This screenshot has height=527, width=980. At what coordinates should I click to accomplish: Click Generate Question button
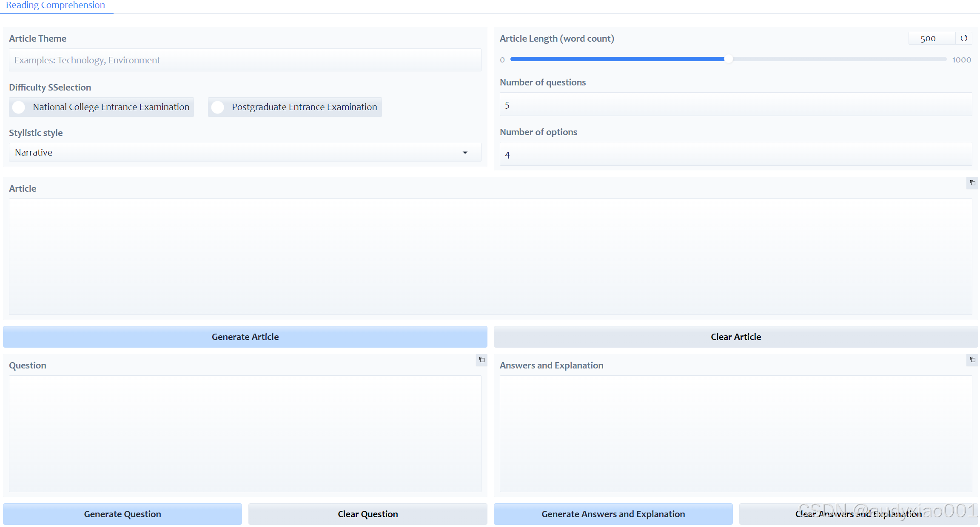[x=122, y=514]
